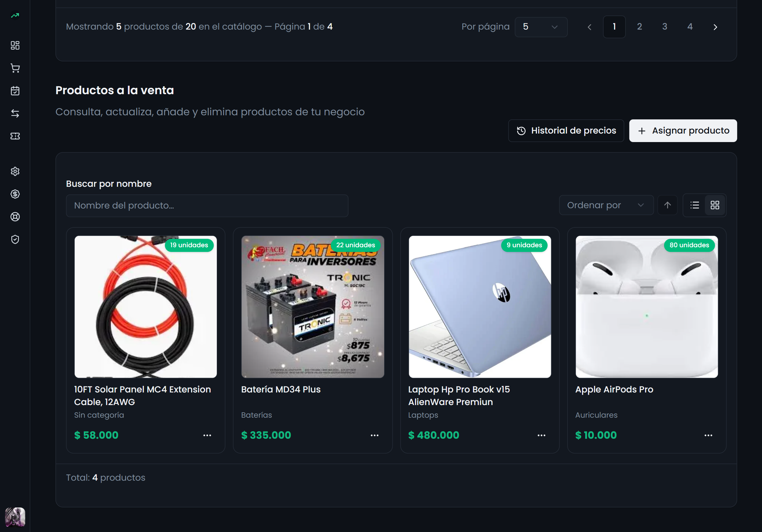Click the Laptops category label
The image size is (762, 532).
pyautogui.click(x=423, y=415)
